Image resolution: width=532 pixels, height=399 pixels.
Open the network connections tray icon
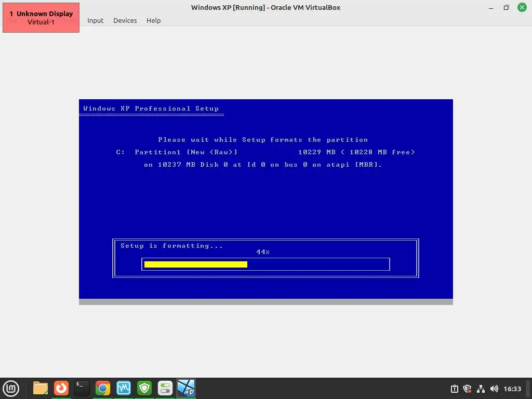481,389
